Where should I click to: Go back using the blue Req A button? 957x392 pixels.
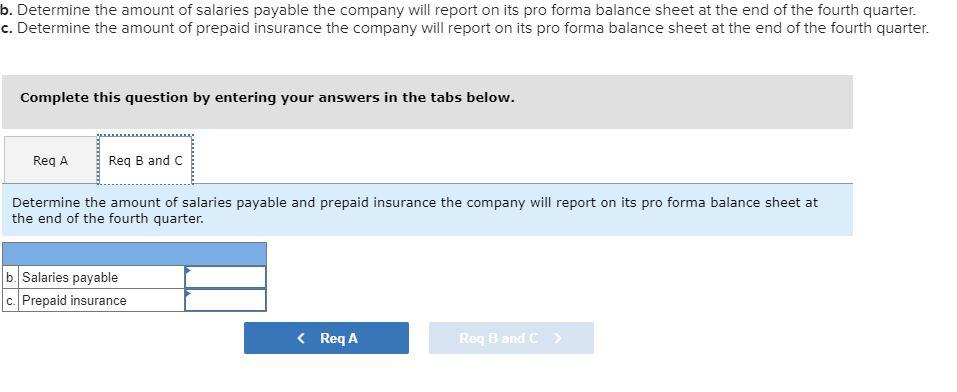tap(327, 338)
